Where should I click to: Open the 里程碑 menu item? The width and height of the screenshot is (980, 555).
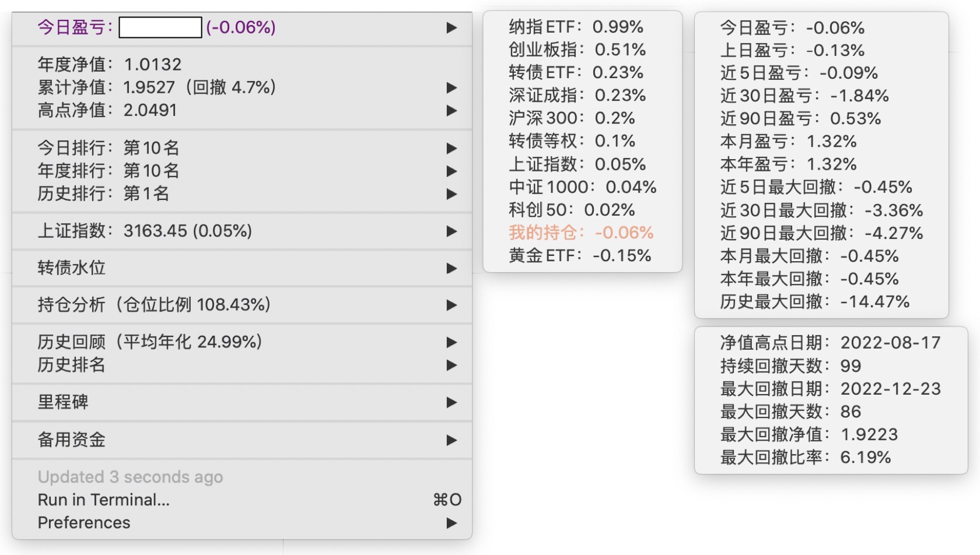click(x=63, y=402)
